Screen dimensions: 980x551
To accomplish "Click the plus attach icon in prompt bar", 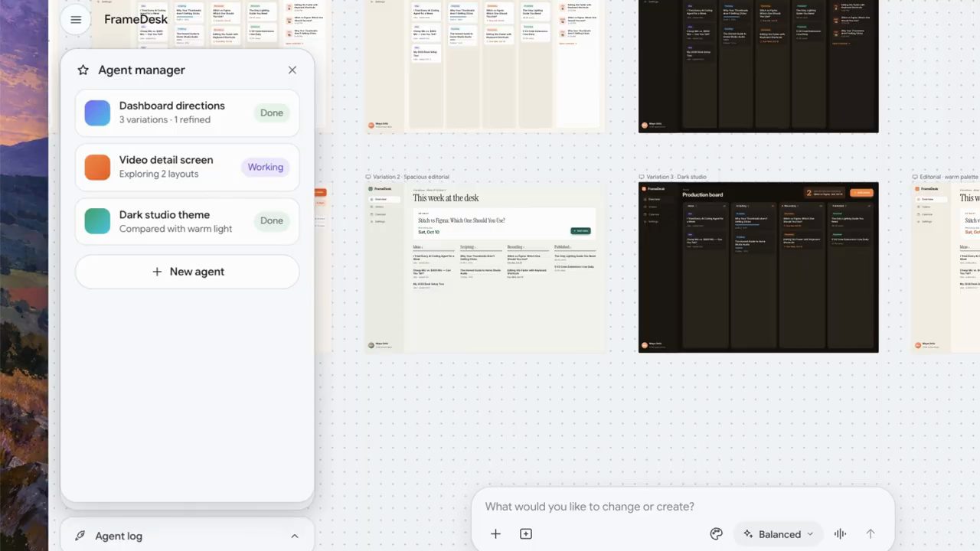I will pos(495,534).
